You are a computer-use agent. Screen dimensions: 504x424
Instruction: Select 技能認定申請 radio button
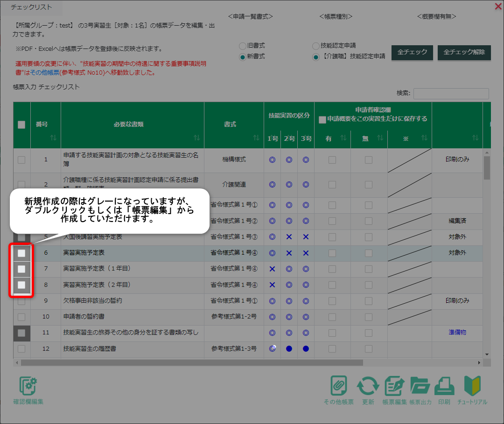[x=316, y=46]
